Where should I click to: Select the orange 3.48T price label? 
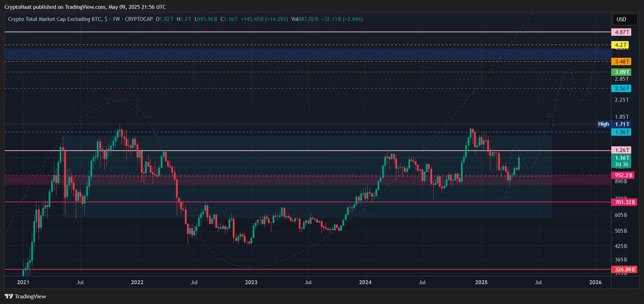[621, 62]
